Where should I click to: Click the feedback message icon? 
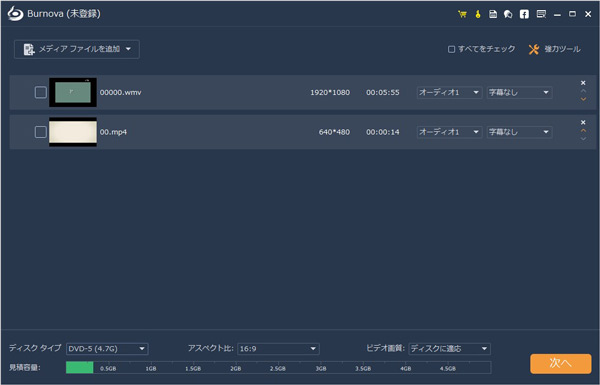[541, 14]
